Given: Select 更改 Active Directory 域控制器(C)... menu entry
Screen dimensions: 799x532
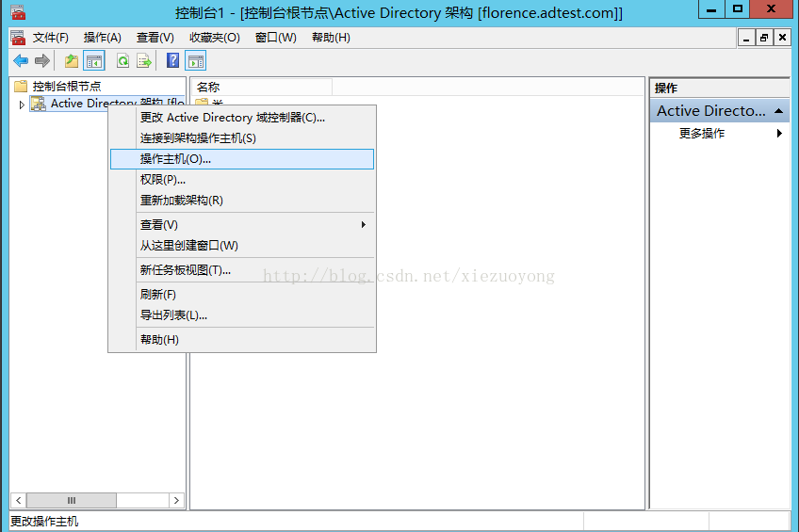Looking at the screenshot, I should [242, 118].
